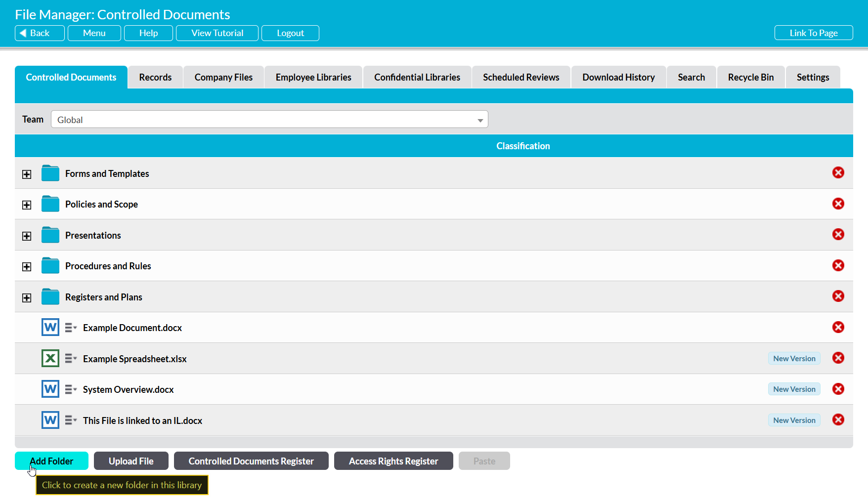Expand the Registers and Plans folder

coord(27,298)
